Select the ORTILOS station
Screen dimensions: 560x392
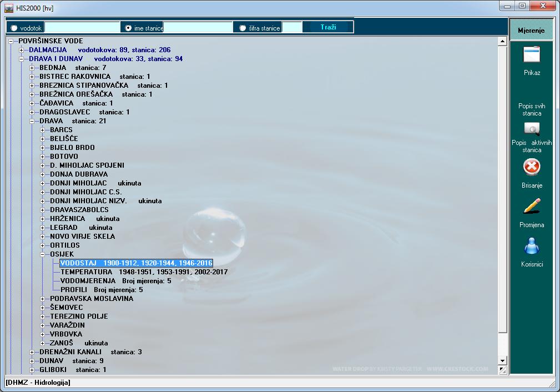point(64,245)
